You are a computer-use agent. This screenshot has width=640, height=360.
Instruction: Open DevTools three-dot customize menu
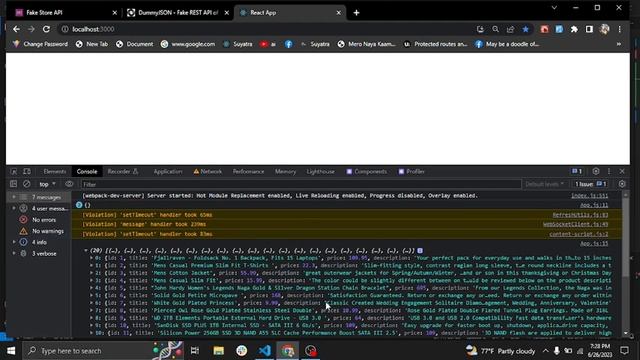coord(609,171)
